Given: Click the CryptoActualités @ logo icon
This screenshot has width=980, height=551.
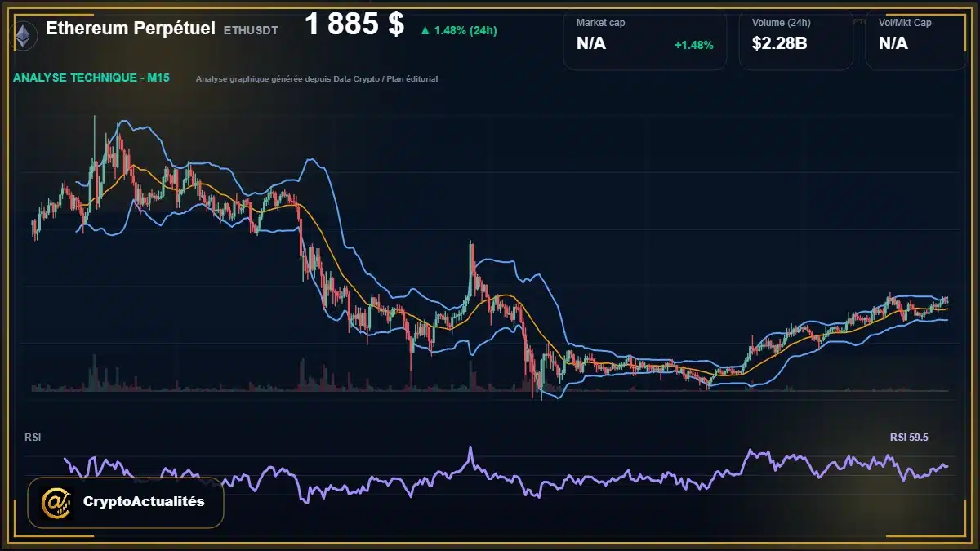Looking at the screenshot, I should pyautogui.click(x=56, y=502).
